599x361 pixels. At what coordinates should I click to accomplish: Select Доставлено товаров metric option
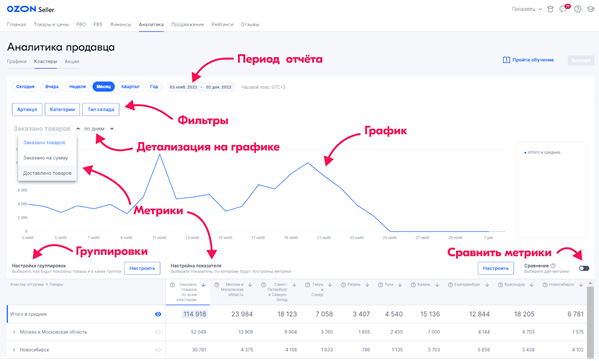pos(47,173)
